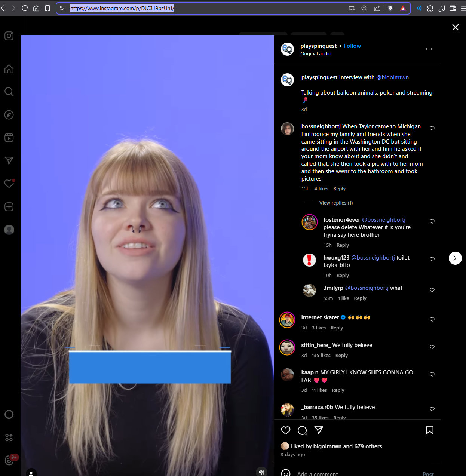The image size is (466, 476).
Task: Open the Brave Rewards triangle icon
Action: pos(403,8)
